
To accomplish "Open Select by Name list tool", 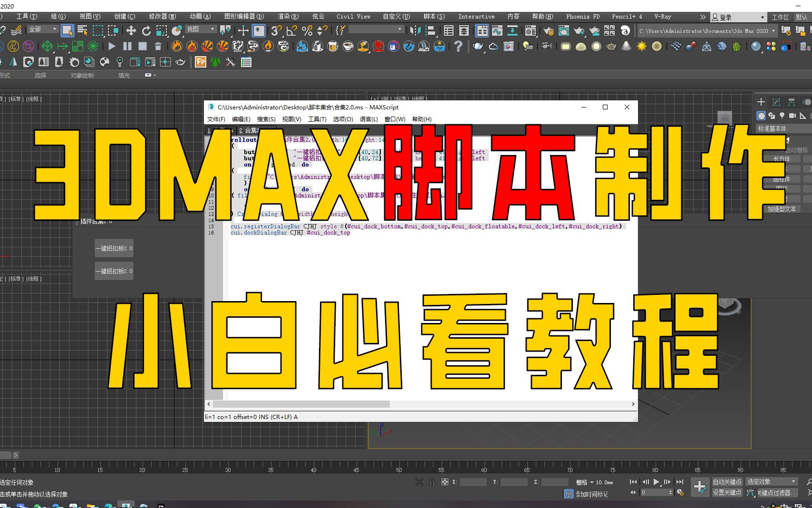I will point(83,31).
